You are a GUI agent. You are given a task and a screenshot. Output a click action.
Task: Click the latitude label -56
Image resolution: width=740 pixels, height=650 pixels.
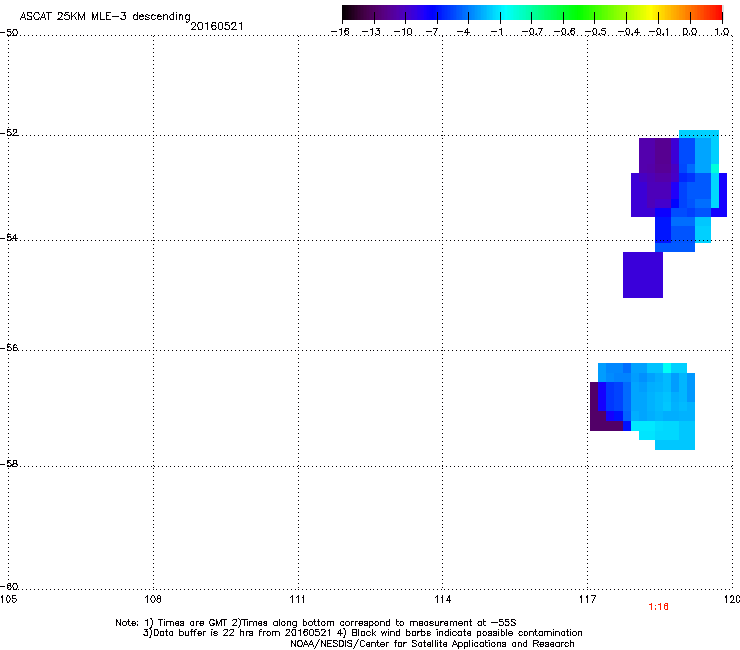click(x=9, y=347)
